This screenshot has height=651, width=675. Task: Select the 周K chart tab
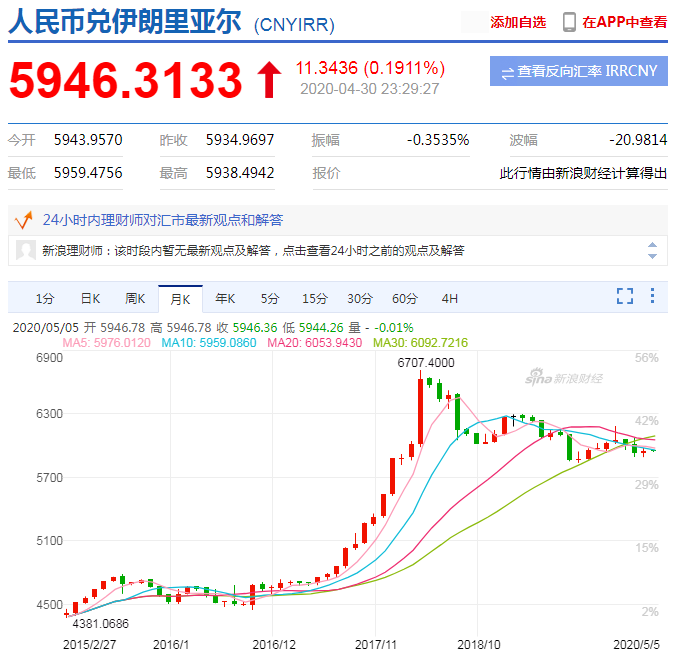[135, 299]
